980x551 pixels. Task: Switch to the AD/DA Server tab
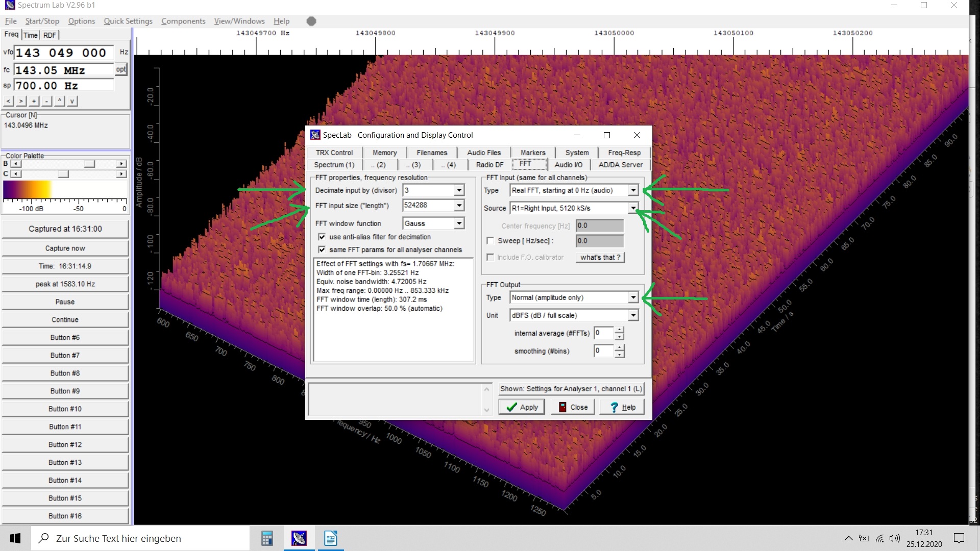[x=621, y=165]
